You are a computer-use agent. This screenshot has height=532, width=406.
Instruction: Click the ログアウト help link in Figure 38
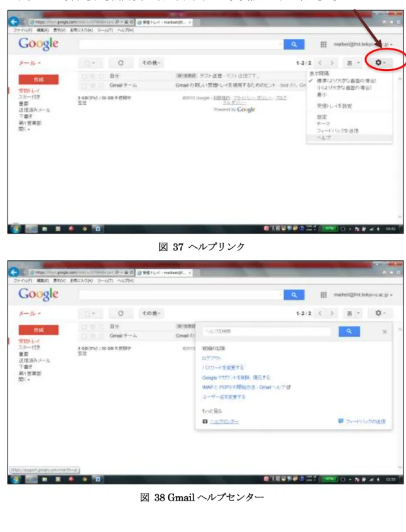(211, 358)
